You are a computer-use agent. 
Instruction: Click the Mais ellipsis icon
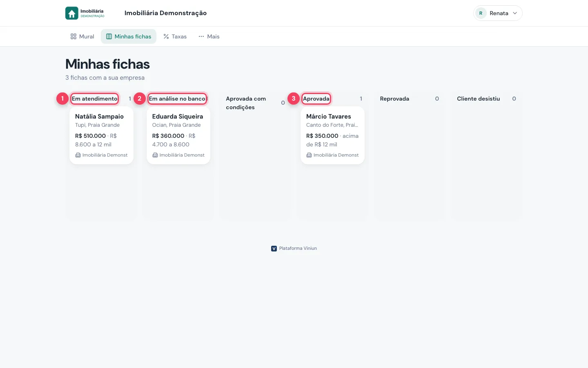(201, 36)
